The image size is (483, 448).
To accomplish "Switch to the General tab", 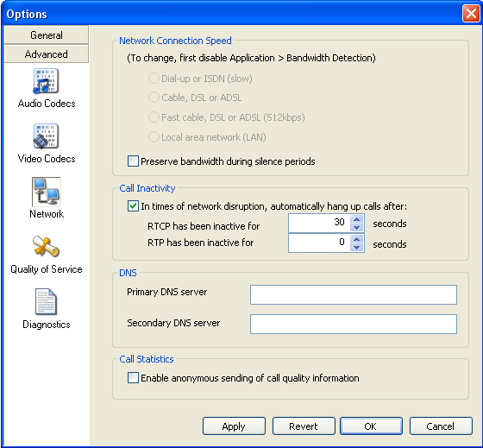I will tap(47, 35).
